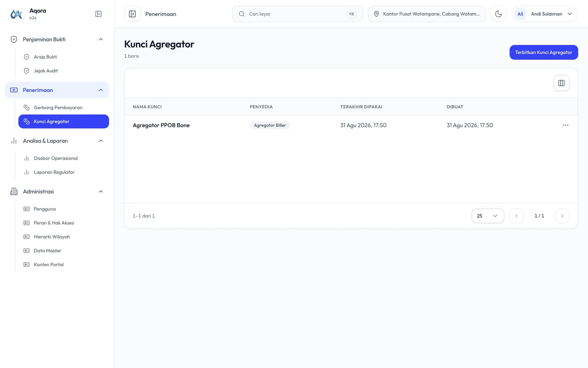Open rows-per-page dropdown showing 25
The height and width of the screenshot is (368, 588).
pos(488,216)
